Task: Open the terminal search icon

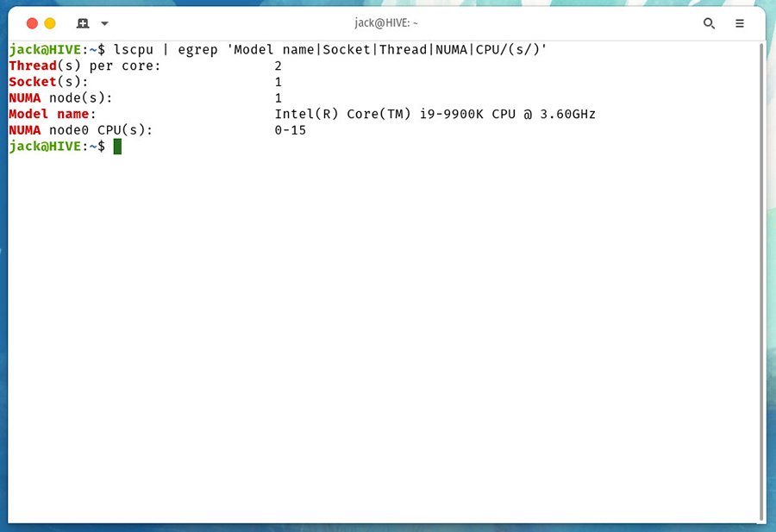Action: 709,23
